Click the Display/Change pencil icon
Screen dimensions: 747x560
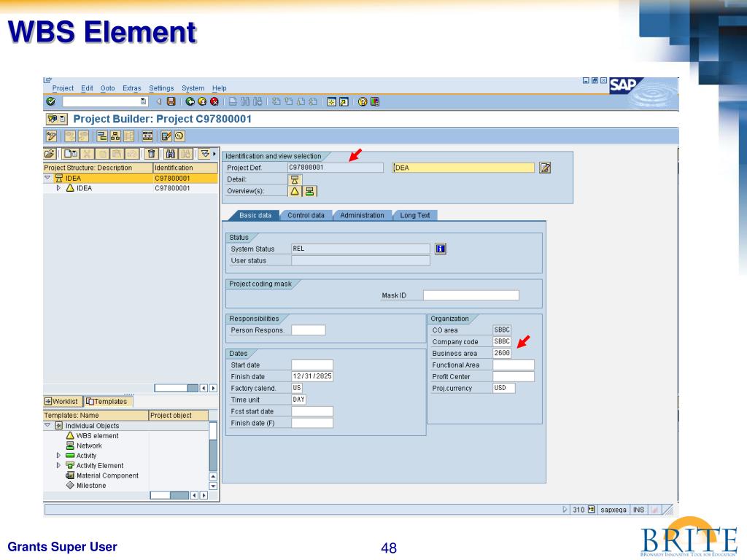click(52, 136)
